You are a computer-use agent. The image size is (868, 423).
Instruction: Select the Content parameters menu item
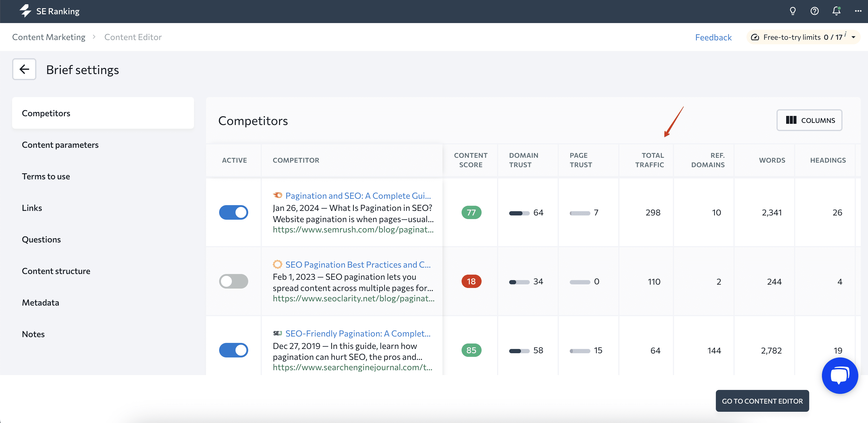(60, 144)
